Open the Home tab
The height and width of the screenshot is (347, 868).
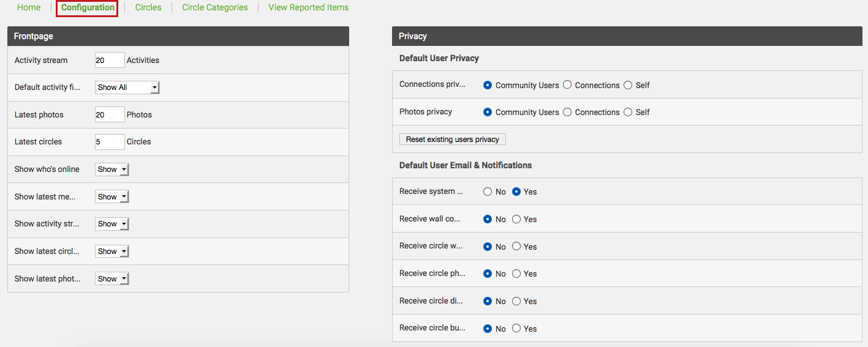(29, 7)
